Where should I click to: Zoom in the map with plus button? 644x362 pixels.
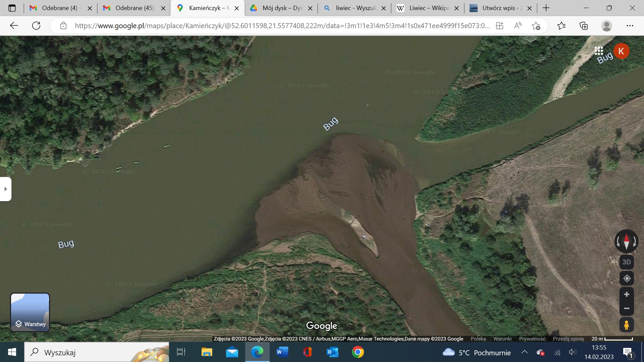[x=626, y=295]
